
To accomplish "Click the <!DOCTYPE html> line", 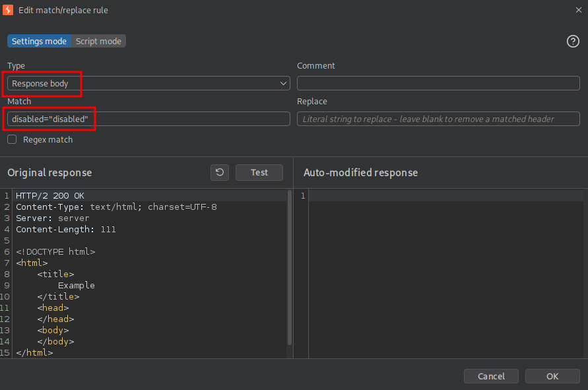I will pyautogui.click(x=55, y=251).
